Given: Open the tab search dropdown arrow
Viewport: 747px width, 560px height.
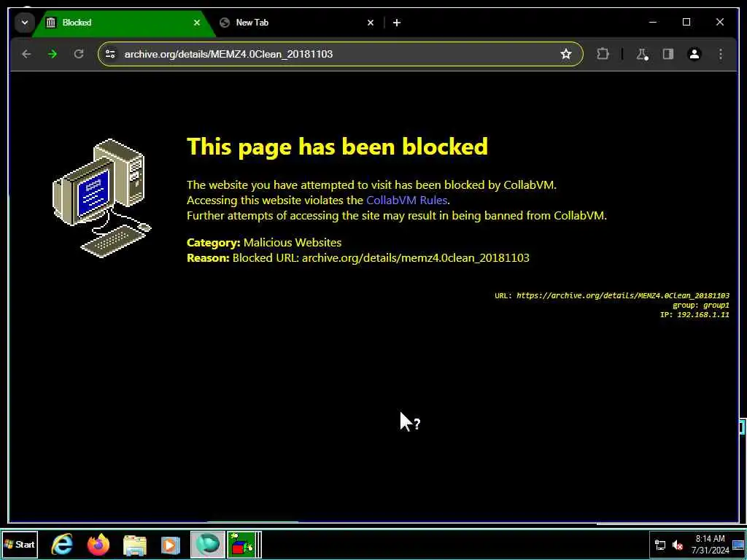Looking at the screenshot, I should [x=24, y=23].
